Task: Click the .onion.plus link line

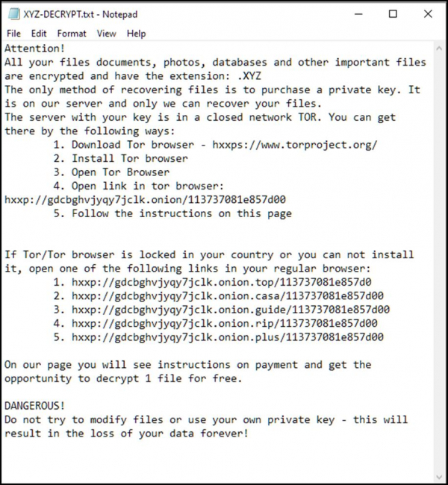Action: [x=228, y=337]
